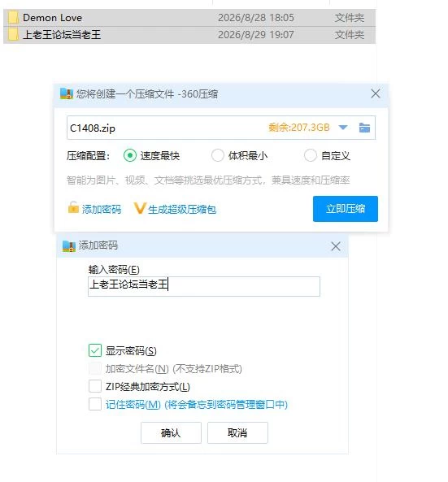
Task: Click the orange V super-compress icon
Action: point(140,208)
